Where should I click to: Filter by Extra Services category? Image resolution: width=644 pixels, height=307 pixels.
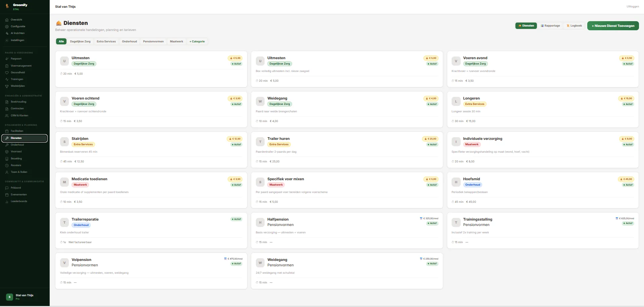tap(106, 41)
